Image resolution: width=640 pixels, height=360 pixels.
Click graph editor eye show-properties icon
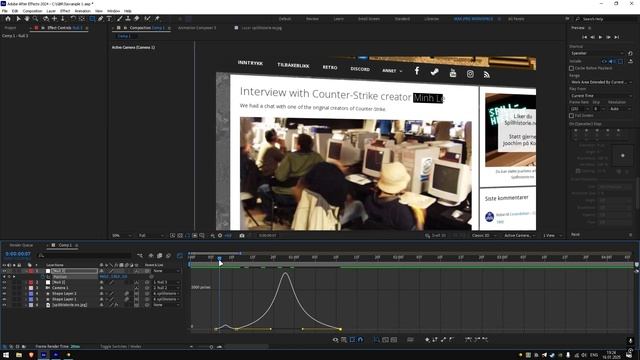point(336,340)
